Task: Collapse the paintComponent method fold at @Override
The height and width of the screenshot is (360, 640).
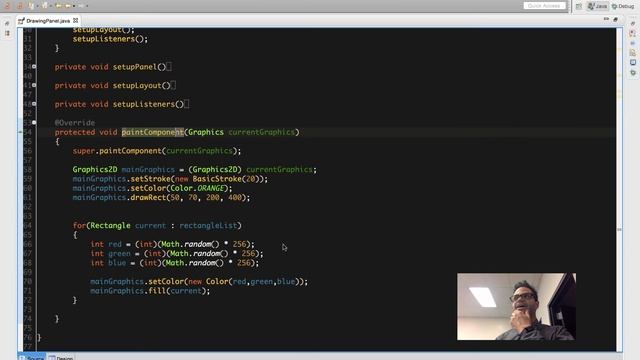Action: pos(34,122)
